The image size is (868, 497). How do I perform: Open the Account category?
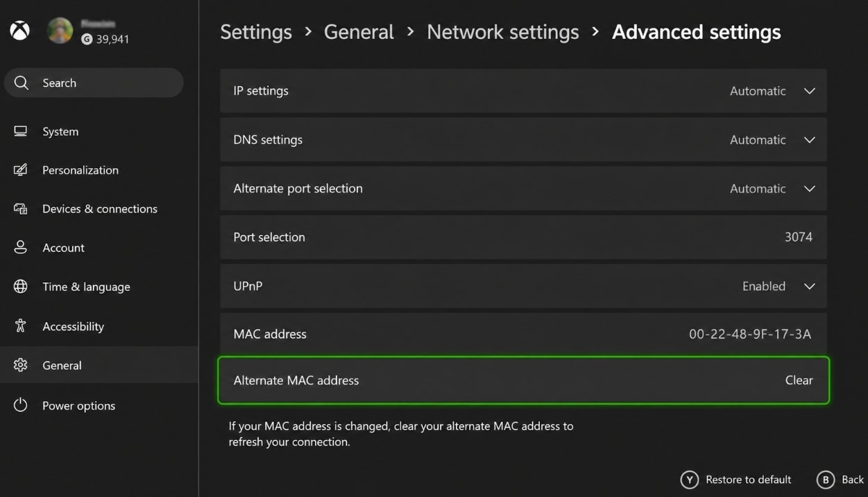coord(63,248)
